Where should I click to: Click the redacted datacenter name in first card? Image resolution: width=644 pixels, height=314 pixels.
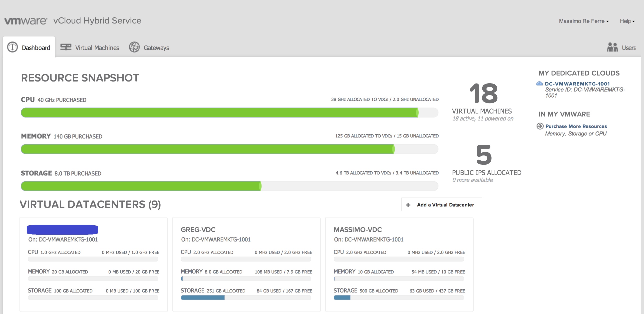pos(62,230)
